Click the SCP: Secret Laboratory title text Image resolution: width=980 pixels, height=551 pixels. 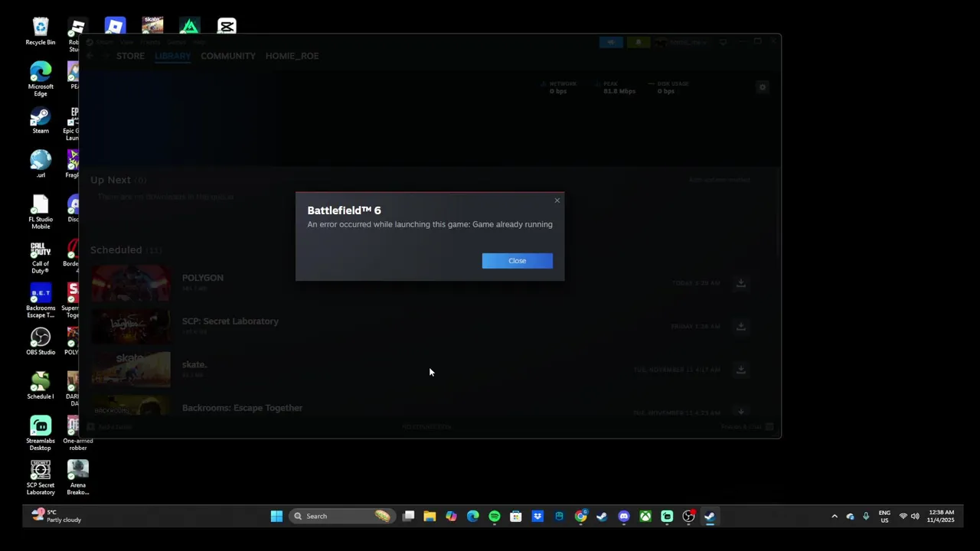(230, 321)
